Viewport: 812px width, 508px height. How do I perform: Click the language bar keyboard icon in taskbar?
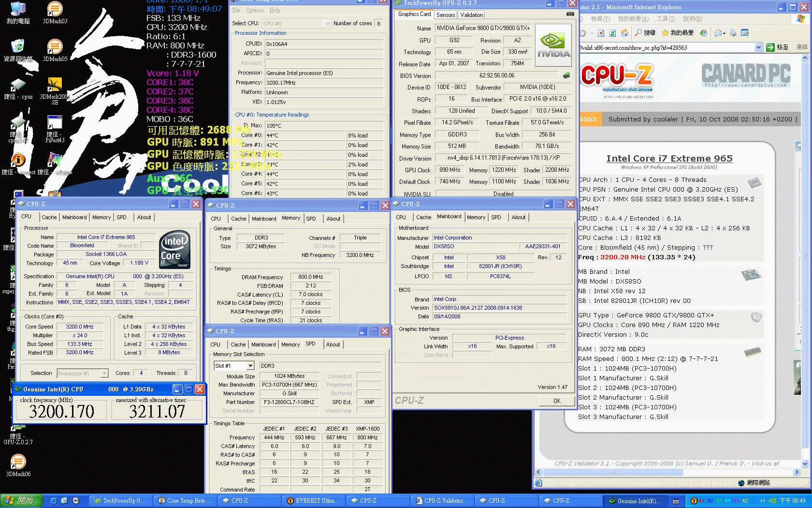[x=676, y=501]
